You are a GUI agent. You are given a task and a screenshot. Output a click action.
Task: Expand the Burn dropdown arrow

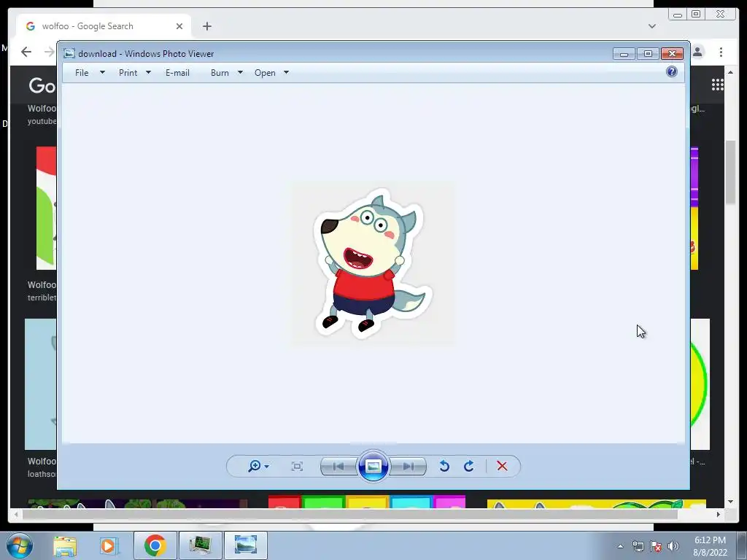[x=240, y=72]
